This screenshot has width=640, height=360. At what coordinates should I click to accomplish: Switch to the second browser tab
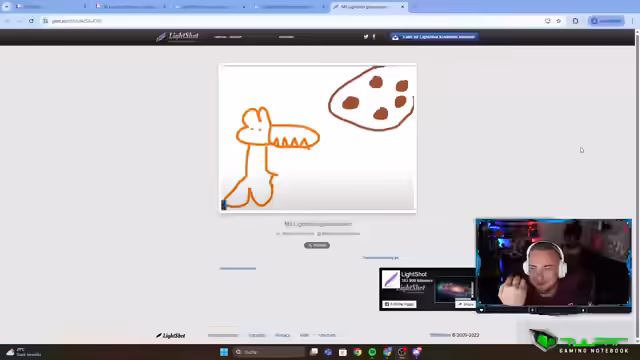click(x=130, y=7)
